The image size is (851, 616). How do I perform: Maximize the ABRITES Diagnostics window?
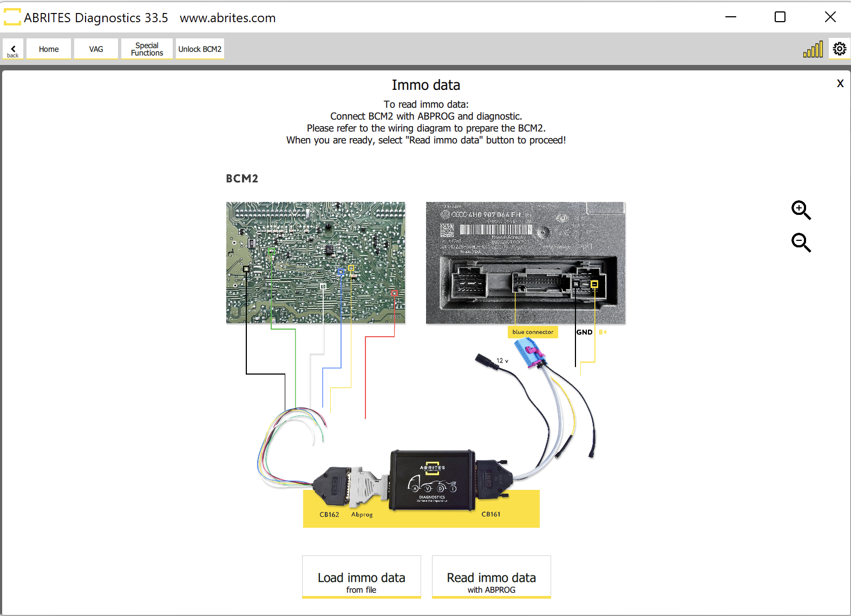tap(780, 17)
